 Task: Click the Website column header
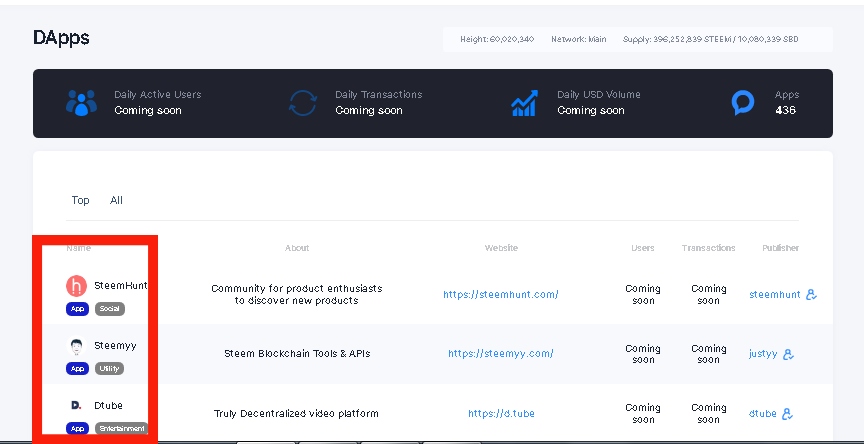[501, 248]
